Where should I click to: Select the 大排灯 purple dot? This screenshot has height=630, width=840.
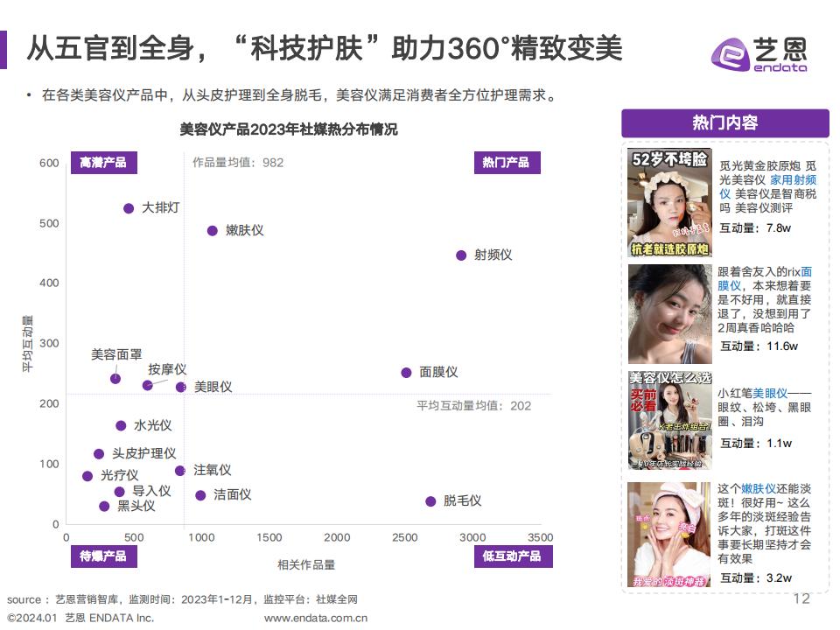tap(129, 208)
